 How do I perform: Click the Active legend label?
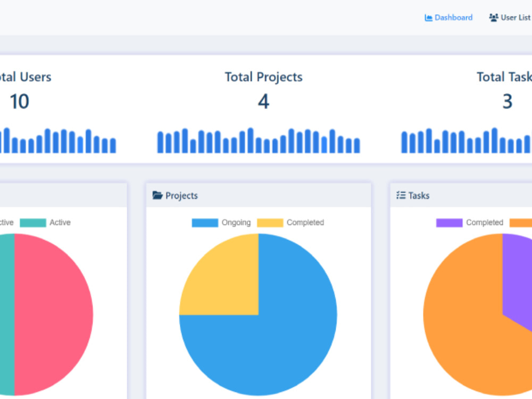pyautogui.click(x=60, y=222)
